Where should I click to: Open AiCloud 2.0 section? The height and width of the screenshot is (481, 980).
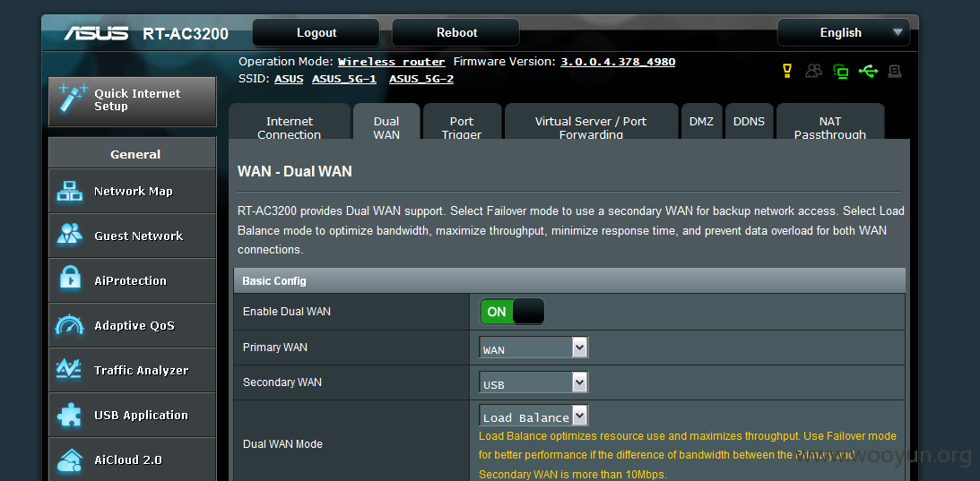click(132, 460)
